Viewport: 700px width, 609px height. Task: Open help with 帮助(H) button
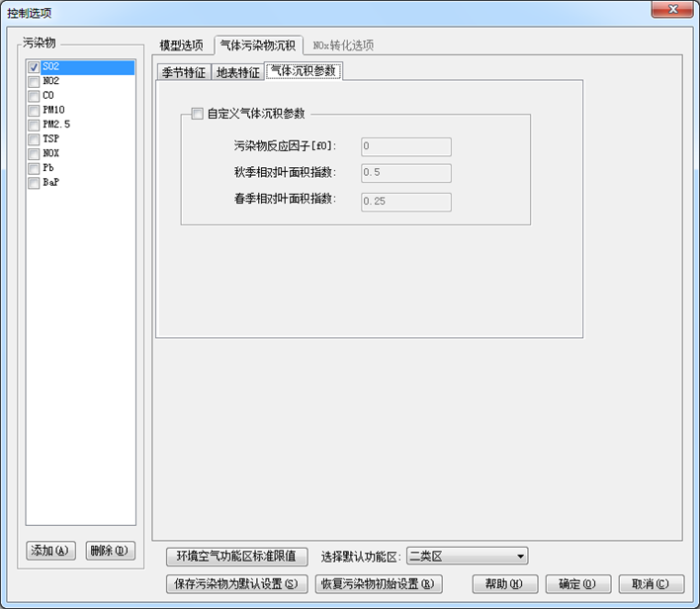click(x=504, y=584)
